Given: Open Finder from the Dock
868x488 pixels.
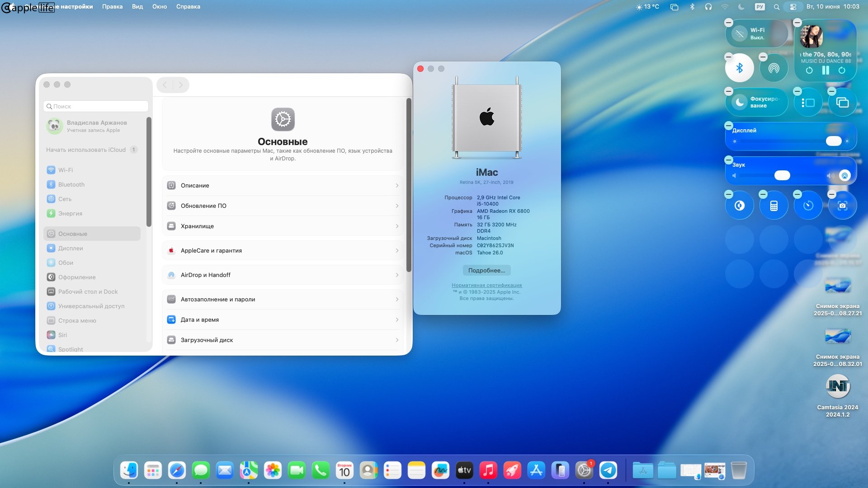Looking at the screenshot, I should 129,470.
